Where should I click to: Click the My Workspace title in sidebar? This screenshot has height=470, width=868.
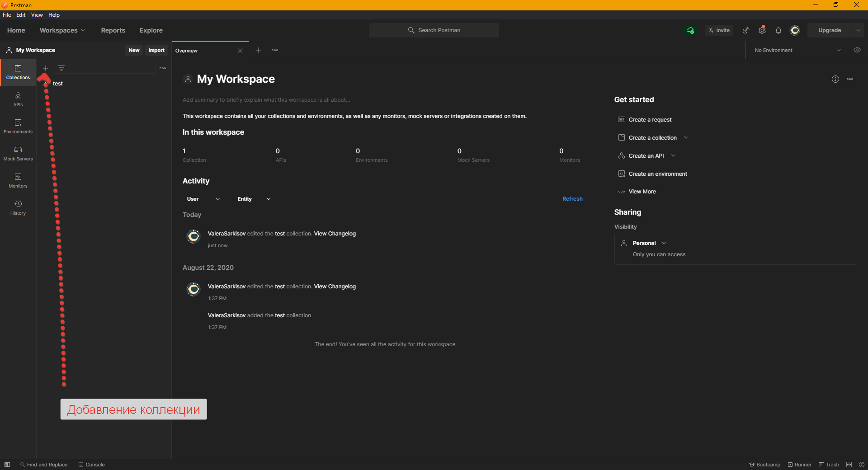pyautogui.click(x=36, y=50)
